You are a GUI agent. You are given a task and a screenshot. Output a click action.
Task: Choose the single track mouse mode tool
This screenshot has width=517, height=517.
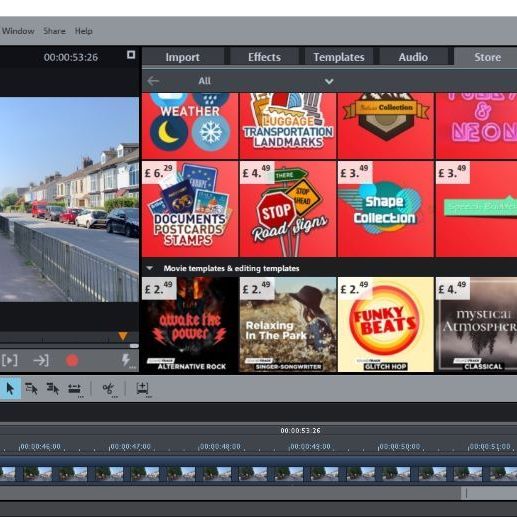[31, 389]
